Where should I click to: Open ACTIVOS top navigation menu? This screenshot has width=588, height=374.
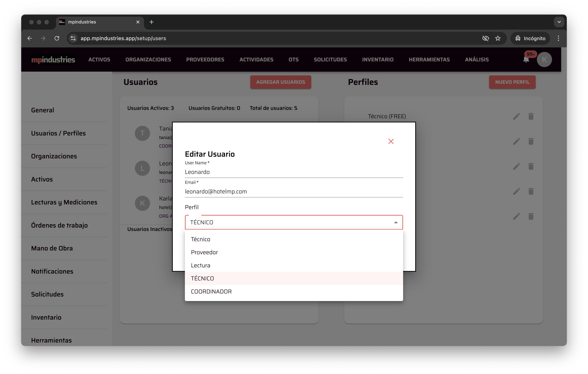click(99, 60)
